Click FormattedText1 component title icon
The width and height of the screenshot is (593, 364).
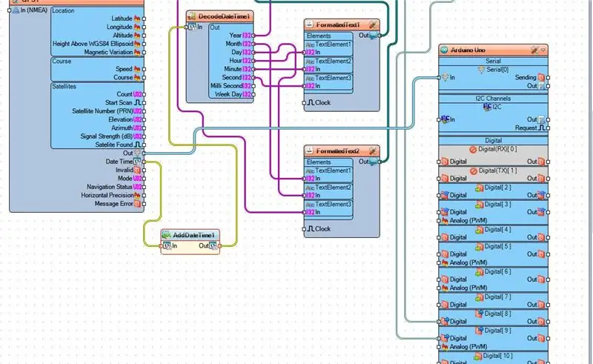(x=310, y=24)
